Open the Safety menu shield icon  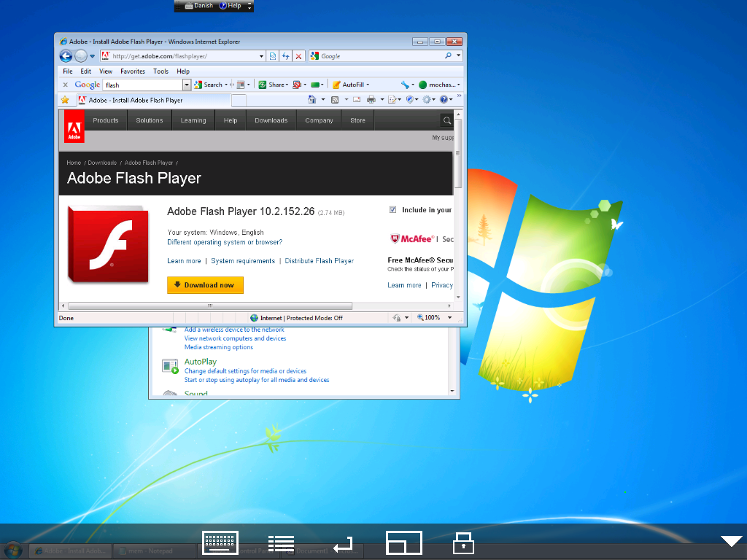coord(410,99)
